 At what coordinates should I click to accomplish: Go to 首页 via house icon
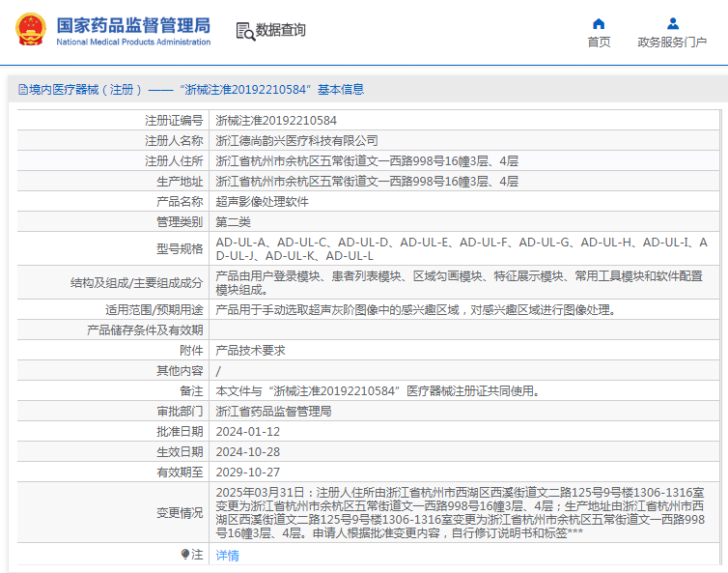coord(599,24)
